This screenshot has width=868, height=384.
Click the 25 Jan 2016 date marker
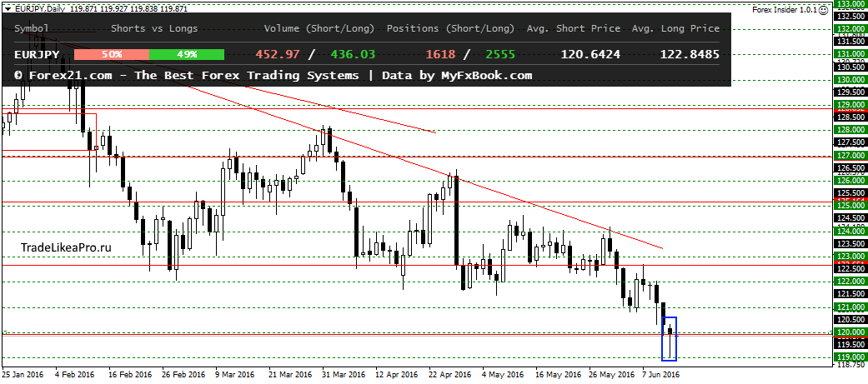coord(23,375)
